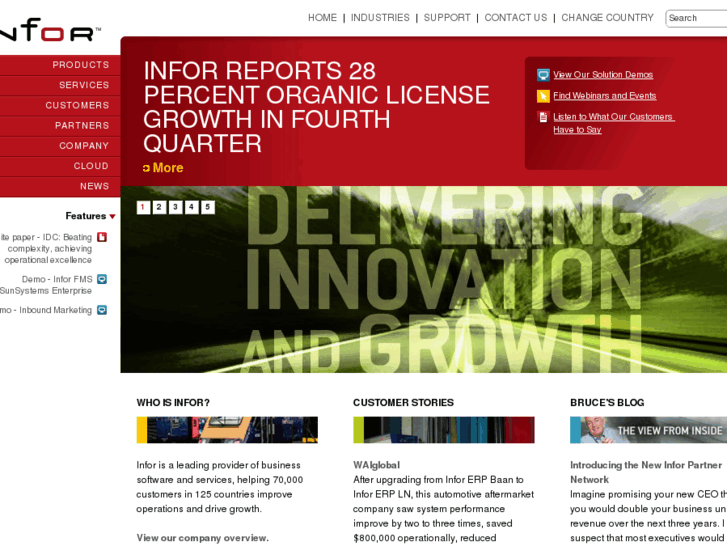This screenshot has height=545, width=727.
Task: Open Find Webinars and Events link
Action: [605, 96]
